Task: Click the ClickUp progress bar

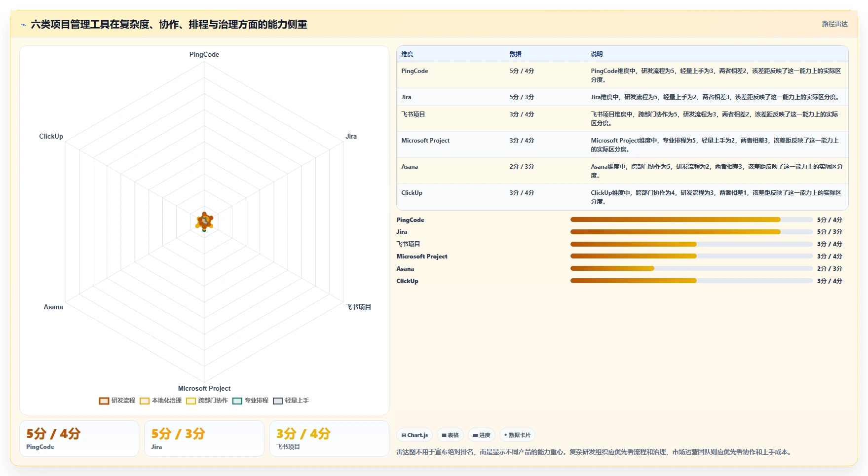Action: coord(691,281)
